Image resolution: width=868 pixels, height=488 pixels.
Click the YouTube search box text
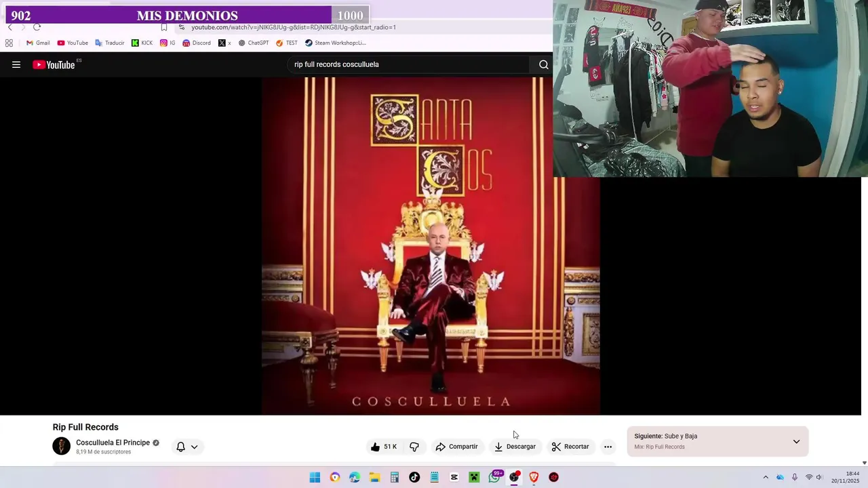[336, 64]
